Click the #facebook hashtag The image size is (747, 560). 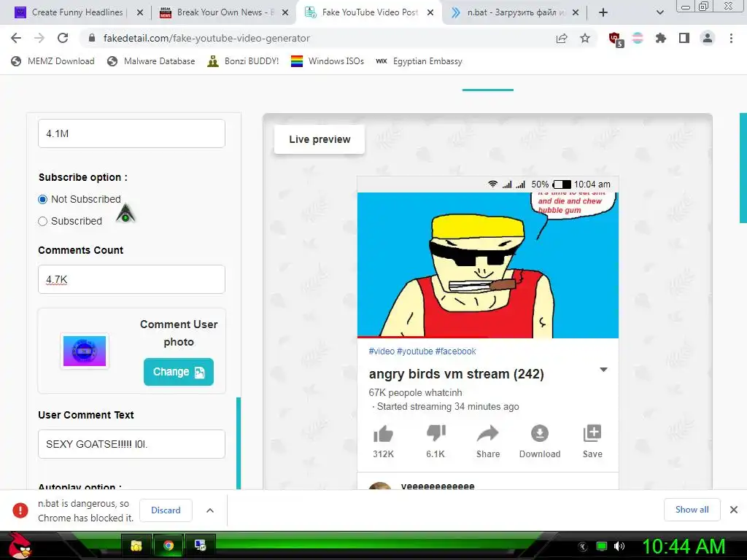[x=455, y=351]
